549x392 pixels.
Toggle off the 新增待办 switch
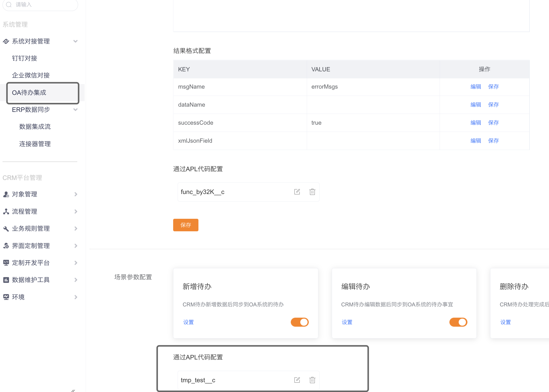tap(300, 322)
